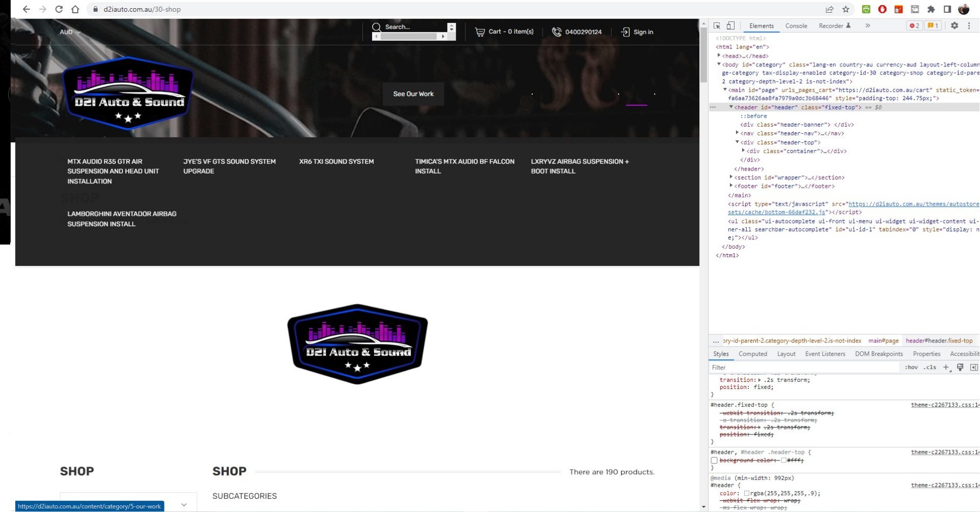Viewport: 980px width, 512px height.
Task: Open the Chrome Extensions puzzle menu
Action: tap(931, 9)
